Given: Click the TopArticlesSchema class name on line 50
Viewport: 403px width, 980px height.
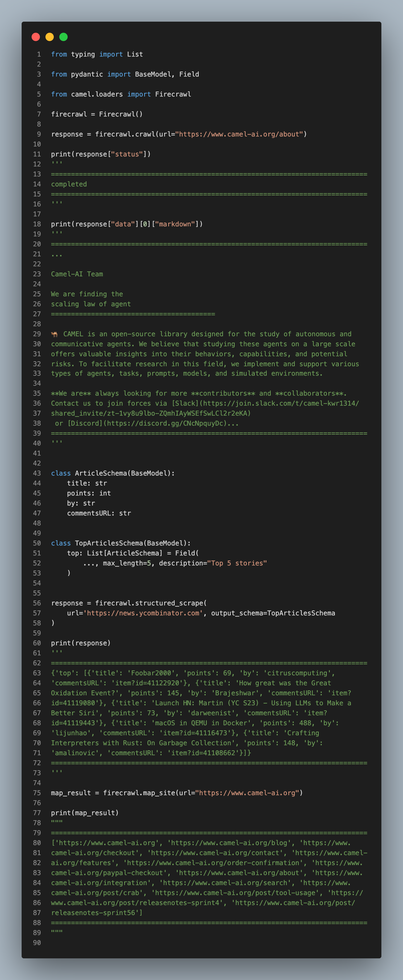Looking at the screenshot, I should (109, 543).
